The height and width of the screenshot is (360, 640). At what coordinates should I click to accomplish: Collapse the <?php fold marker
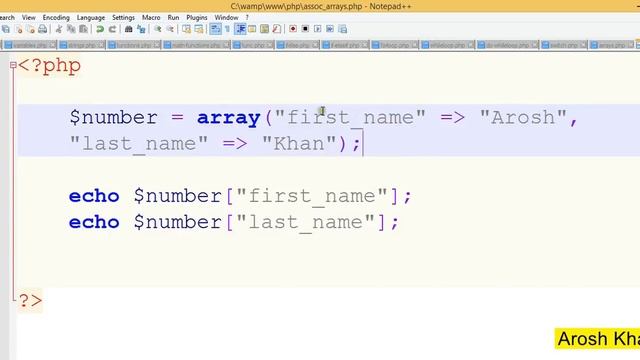pyautogui.click(x=13, y=65)
